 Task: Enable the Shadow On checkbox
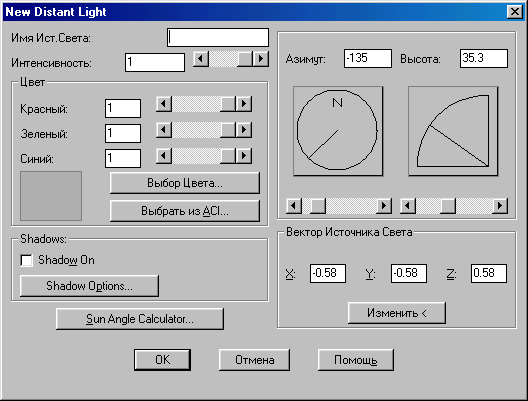coord(27,260)
